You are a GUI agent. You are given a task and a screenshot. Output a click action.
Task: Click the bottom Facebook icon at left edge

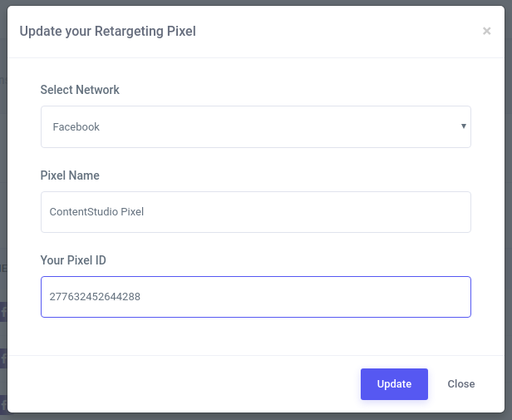[3, 403]
